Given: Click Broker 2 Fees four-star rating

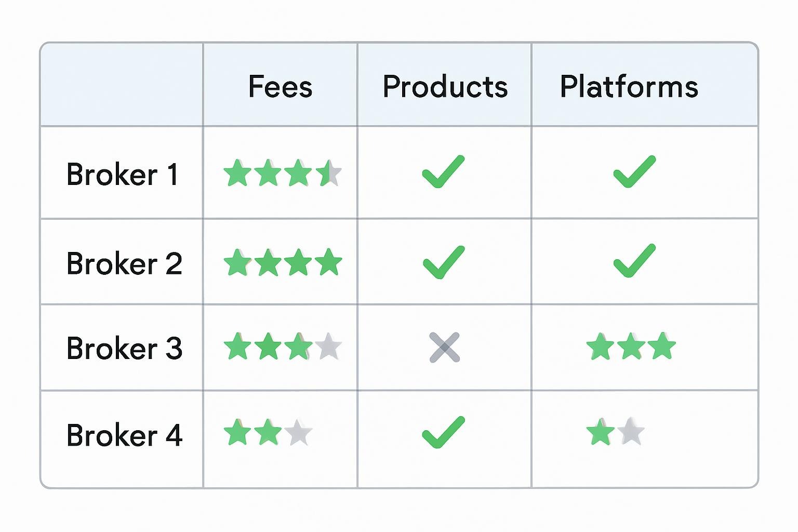Looking at the screenshot, I should pos(283,262).
